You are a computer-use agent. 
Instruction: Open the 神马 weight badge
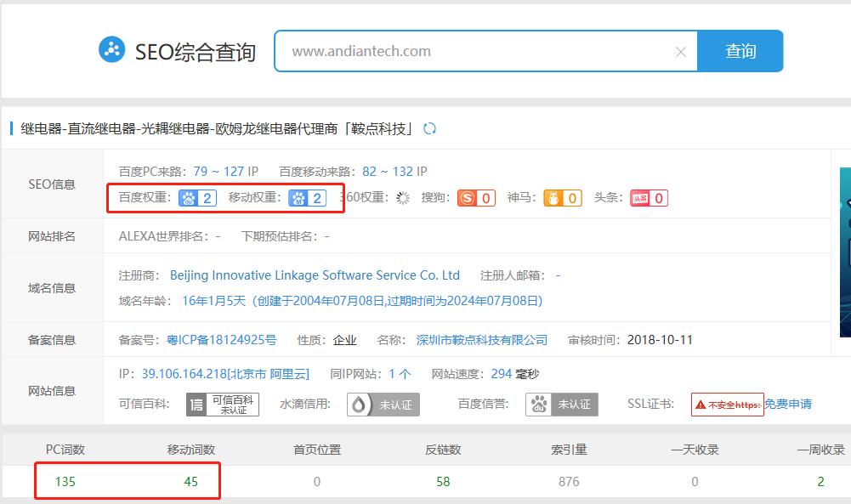tap(563, 198)
